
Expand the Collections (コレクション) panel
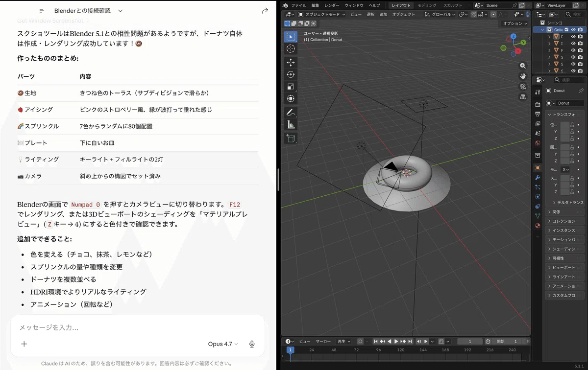click(565, 221)
